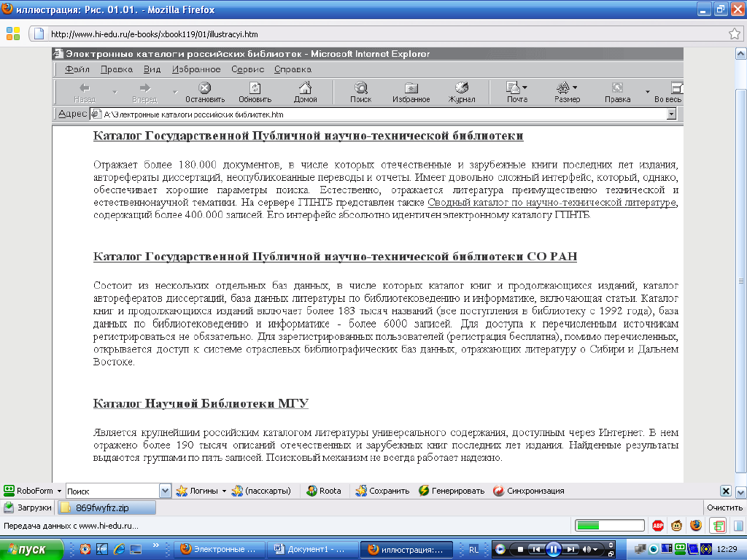Viewport: 747px width, 560px height.
Task: Open the Вид menu
Action: (152, 69)
